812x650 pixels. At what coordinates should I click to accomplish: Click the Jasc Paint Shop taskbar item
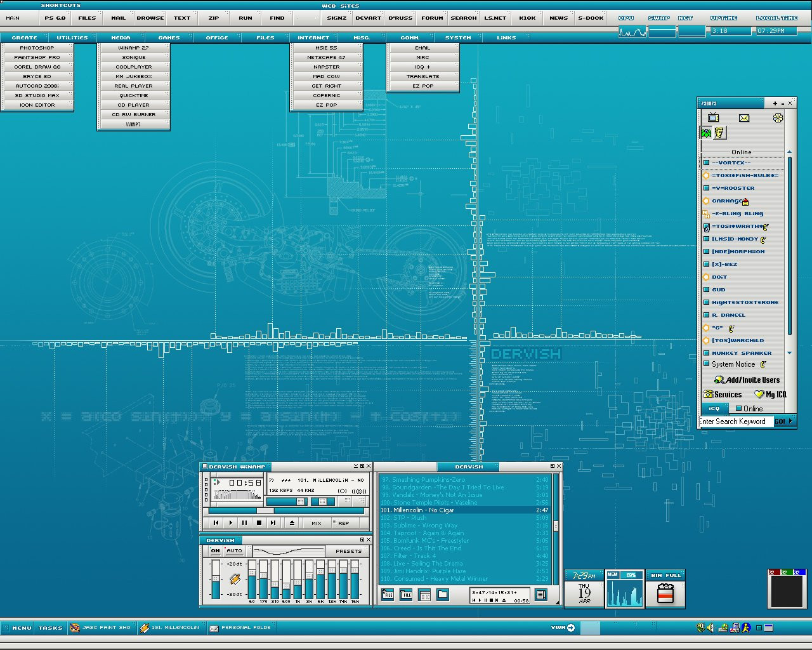click(101, 628)
